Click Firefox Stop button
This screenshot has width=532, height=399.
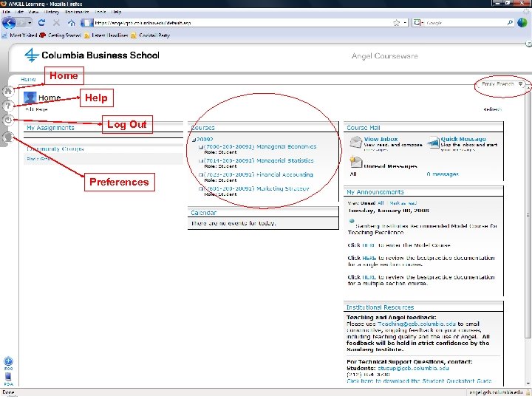[56, 23]
